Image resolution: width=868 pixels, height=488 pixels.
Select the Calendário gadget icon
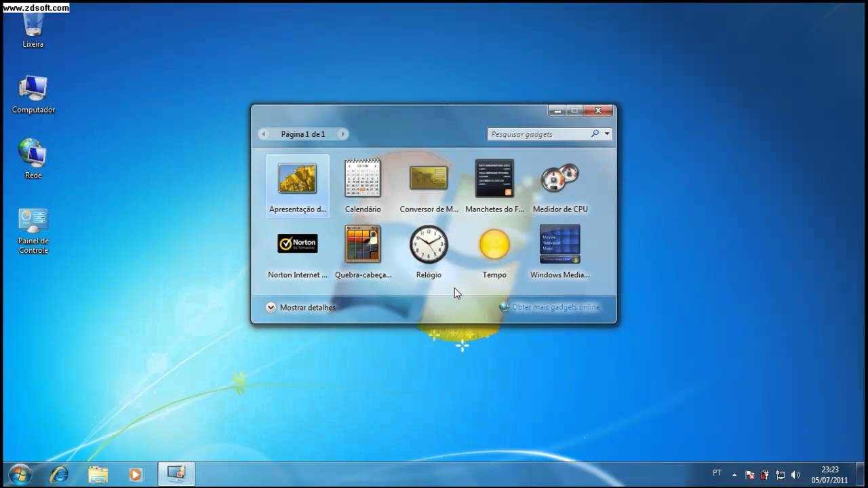[363, 178]
